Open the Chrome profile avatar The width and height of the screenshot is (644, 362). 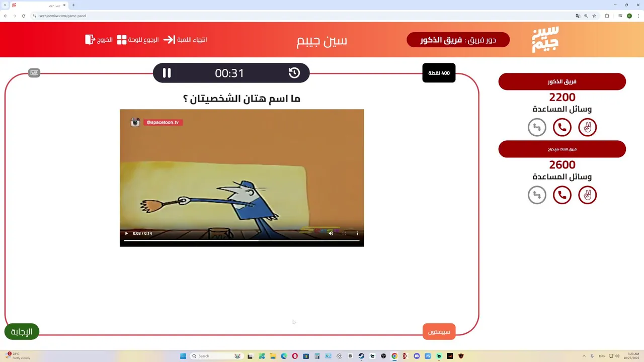pyautogui.click(x=629, y=16)
